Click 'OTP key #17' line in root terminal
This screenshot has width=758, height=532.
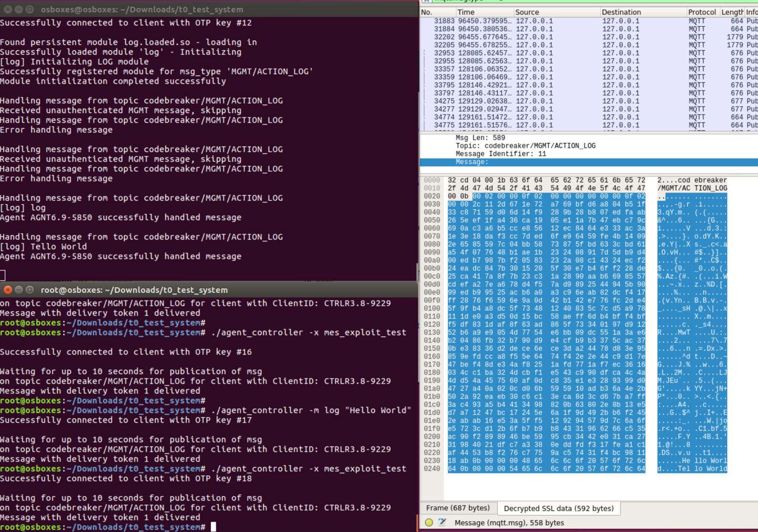tap(126, 420)
